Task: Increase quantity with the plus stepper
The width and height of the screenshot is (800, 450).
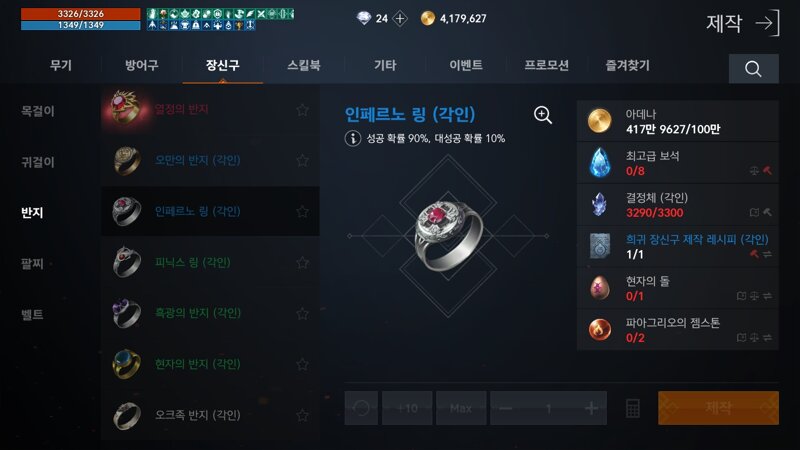Action: coord(591,408)
